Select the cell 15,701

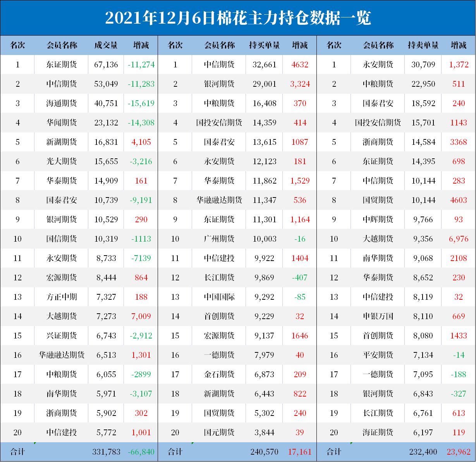click(423, 123)
